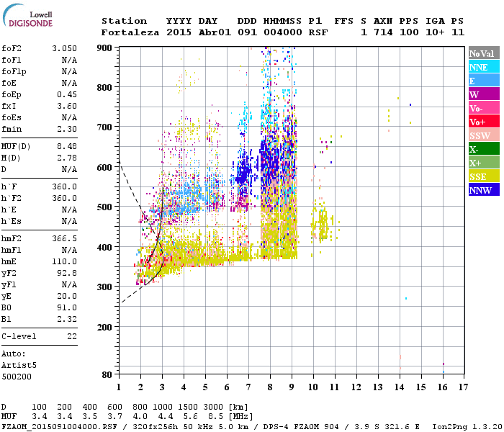504x432 pixels.
Task: Select the No Val legend swatch
Action: (484, 53)
